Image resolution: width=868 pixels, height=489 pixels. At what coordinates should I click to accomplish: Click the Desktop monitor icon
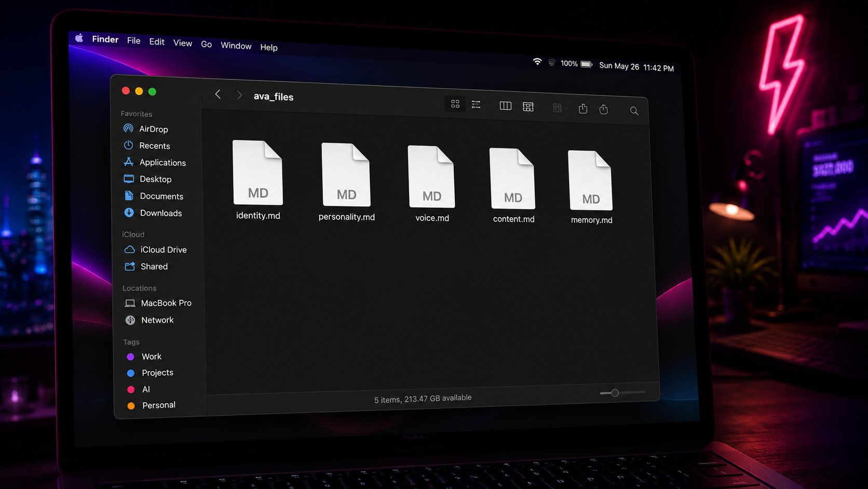click(129, 179)
